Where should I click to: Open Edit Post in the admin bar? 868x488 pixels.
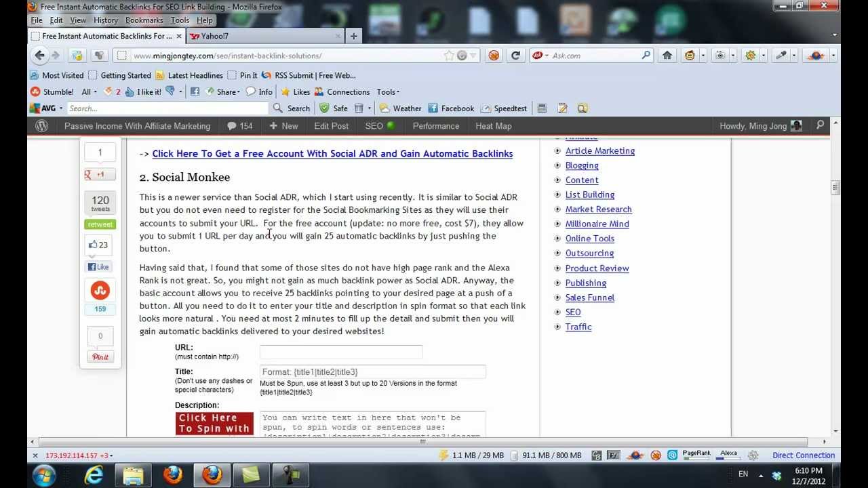[331, 126]
